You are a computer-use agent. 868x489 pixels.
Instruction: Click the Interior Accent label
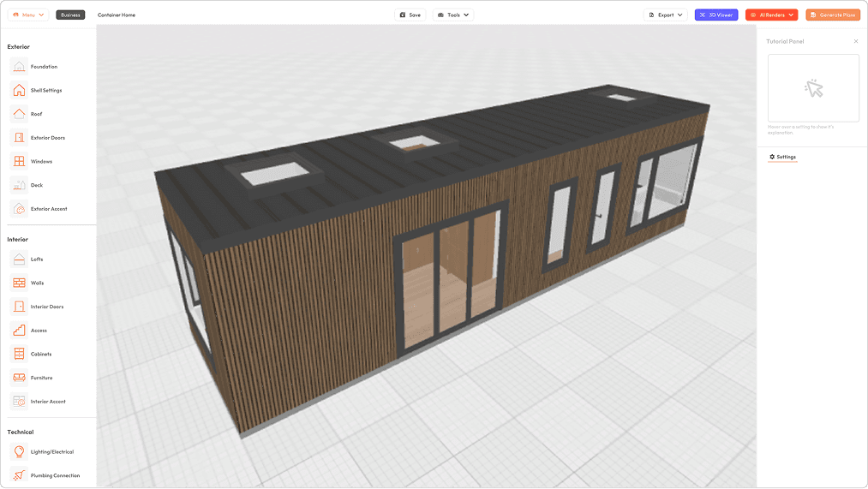coord(48,402)
